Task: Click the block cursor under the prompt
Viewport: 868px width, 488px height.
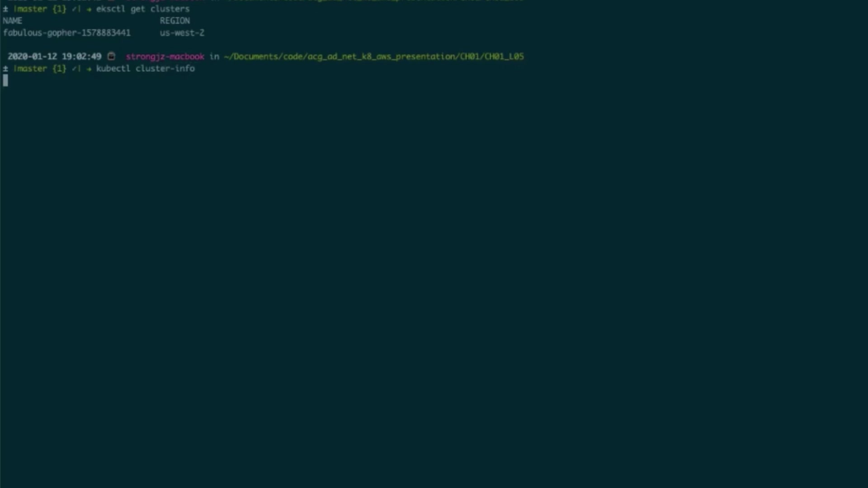Action: 5,80
